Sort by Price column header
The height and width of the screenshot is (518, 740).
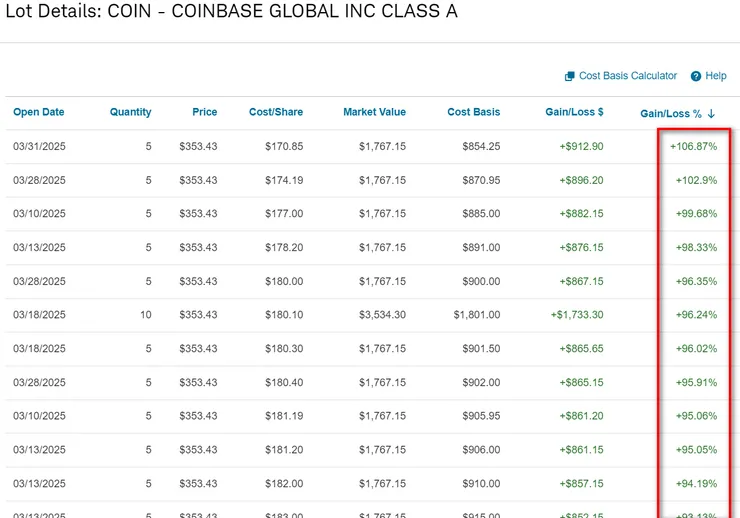(x=204, y=112)
